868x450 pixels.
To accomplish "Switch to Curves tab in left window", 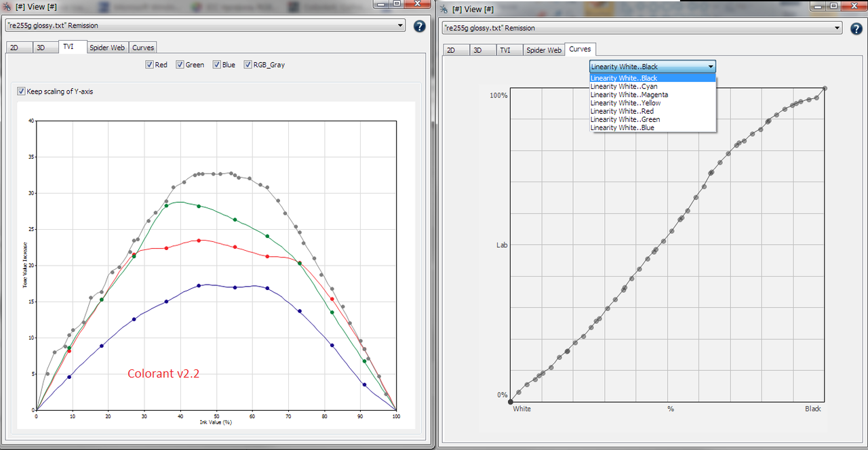I will (x=143, y=47).
